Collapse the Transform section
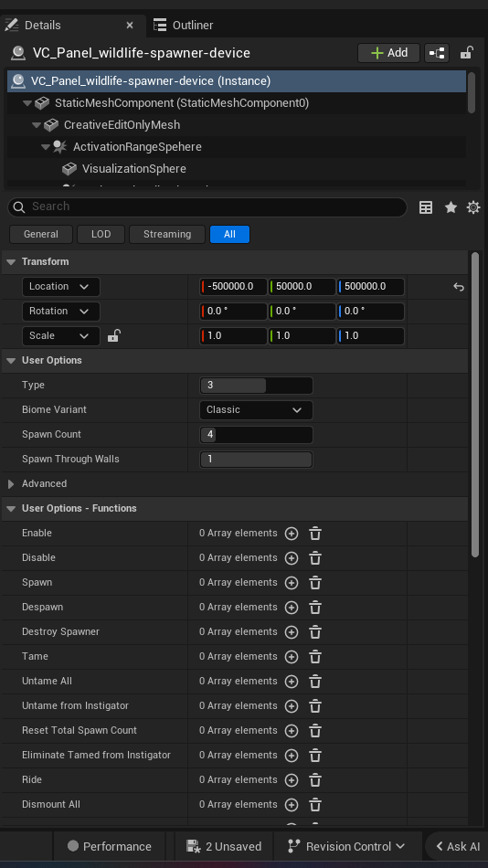The width and height of the screenshot is (488, 868). (11, 262)
